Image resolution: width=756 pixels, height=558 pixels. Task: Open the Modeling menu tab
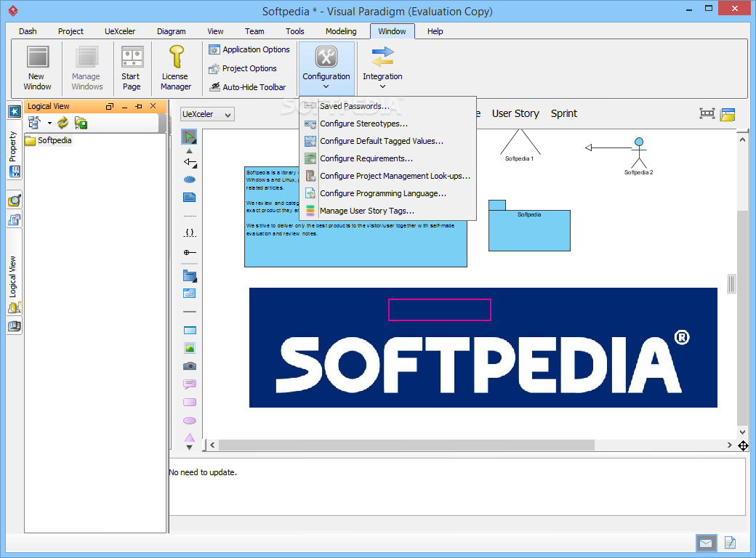pyautogui.click(x=341, y=31)
